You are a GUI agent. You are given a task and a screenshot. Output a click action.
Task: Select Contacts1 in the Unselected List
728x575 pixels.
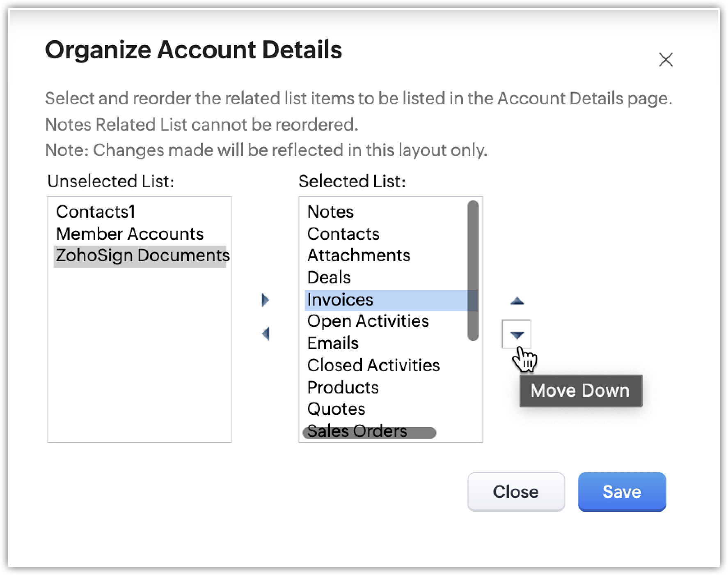point(96,212)
